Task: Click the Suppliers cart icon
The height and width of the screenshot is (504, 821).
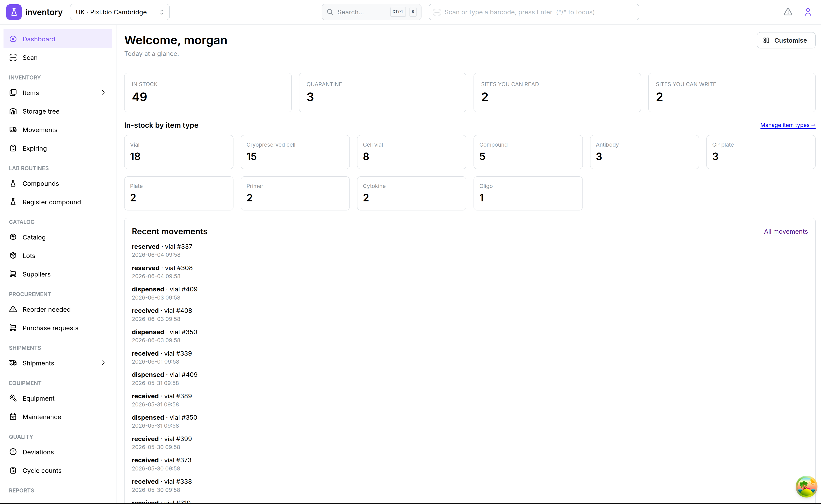Action: click(x=13, y=274)
